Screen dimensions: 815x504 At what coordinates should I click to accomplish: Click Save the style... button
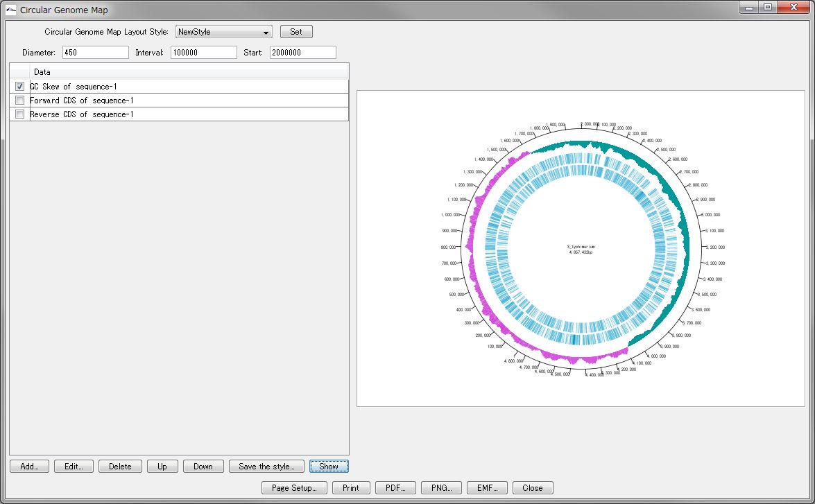click(x=266, y=466)
